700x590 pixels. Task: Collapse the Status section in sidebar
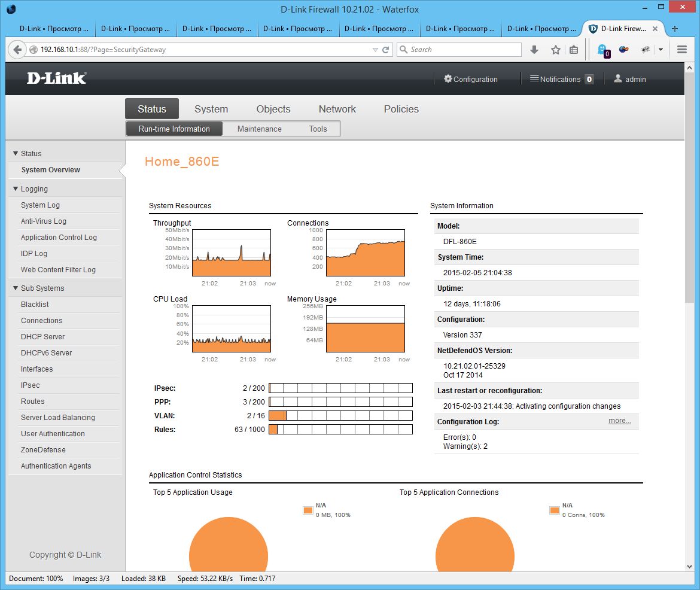(x=27, y=154)
